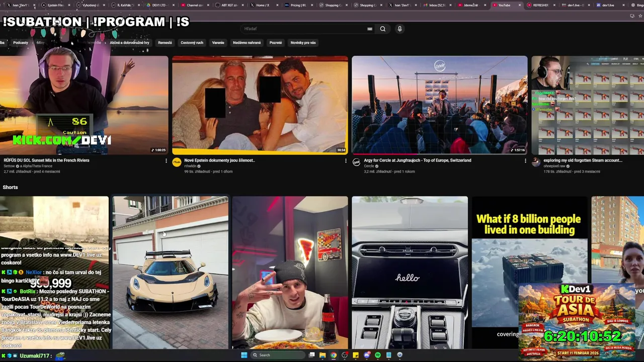Switch to the REFRESHER browser tab

tap(540, 5)
